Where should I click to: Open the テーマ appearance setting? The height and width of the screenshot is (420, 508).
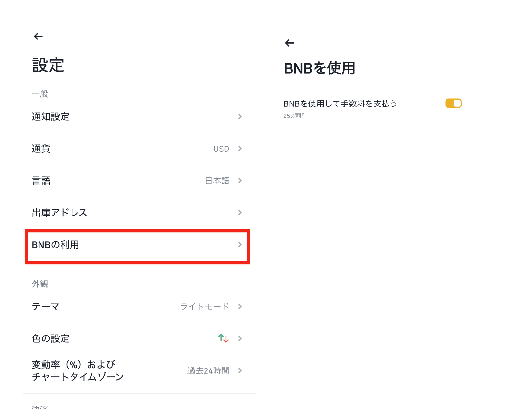[x=137, y=306]
